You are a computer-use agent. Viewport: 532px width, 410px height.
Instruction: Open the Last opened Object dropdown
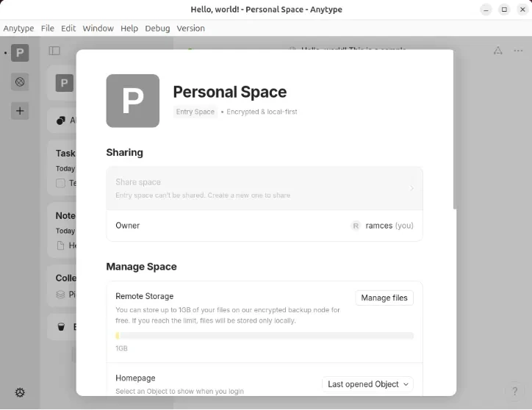368,384
